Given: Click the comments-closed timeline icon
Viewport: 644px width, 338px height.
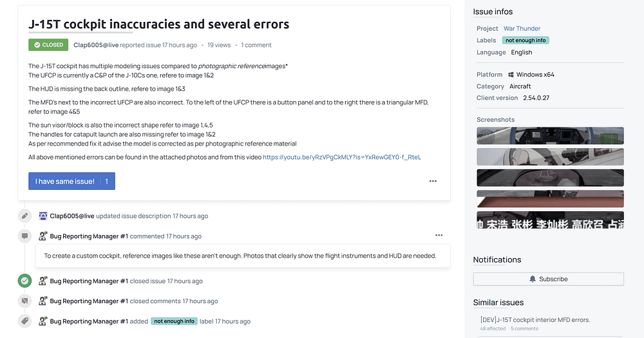Looking at the screenshot, I should [x=24, y=301].
